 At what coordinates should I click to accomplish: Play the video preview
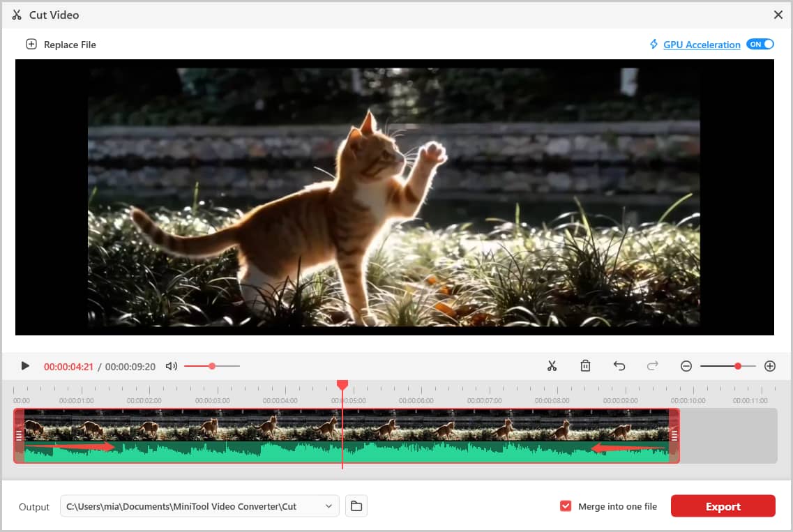(25, 365)
